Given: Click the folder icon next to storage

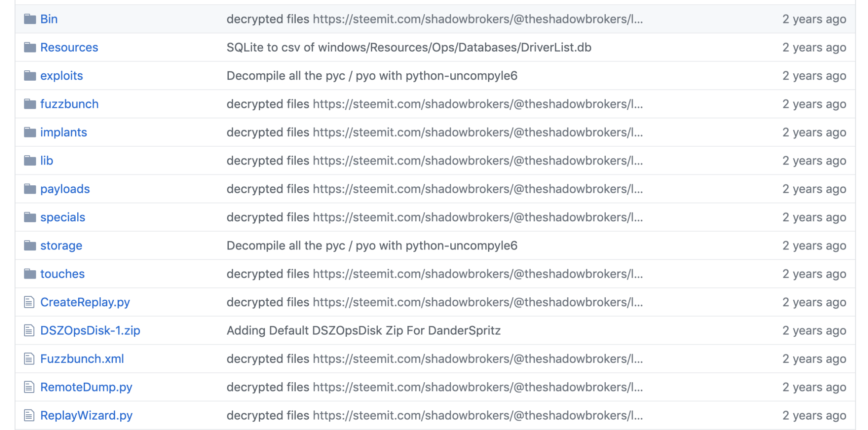Looking at the screenshot, I should pyautogui.click(x=30, y=246).
